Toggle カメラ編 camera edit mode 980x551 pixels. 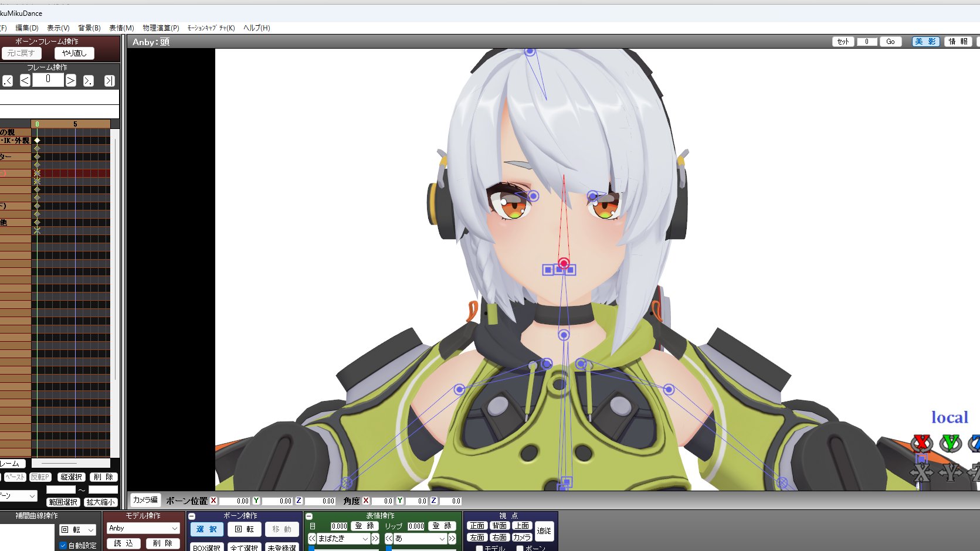click(145, 500)
